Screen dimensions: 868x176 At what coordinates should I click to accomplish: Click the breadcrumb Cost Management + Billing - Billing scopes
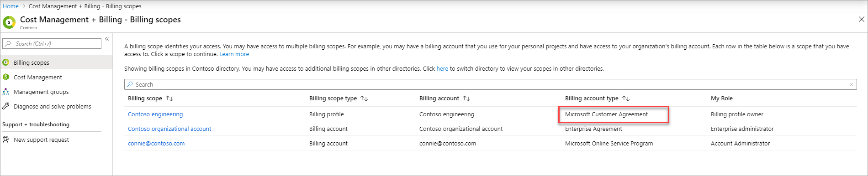tap(85, 6)
